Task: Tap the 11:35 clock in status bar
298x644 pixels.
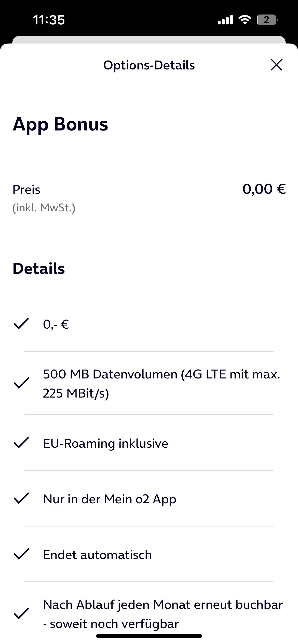Action: [49, 20]
